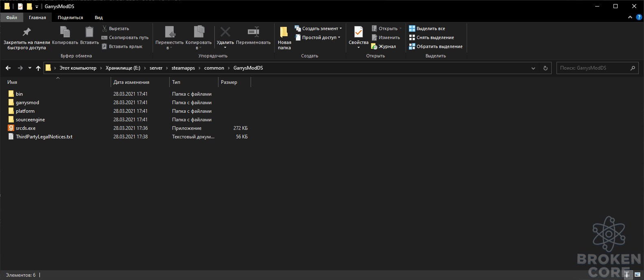This screenshot has width=644, height=280.
Task: Click Выделить все (select all)
Action: pos(427,28)
